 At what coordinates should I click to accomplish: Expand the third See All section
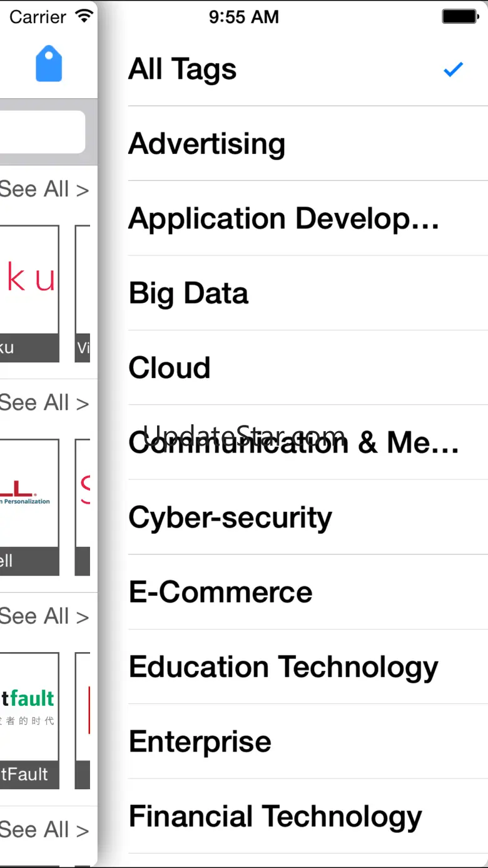tap(44, 616)
